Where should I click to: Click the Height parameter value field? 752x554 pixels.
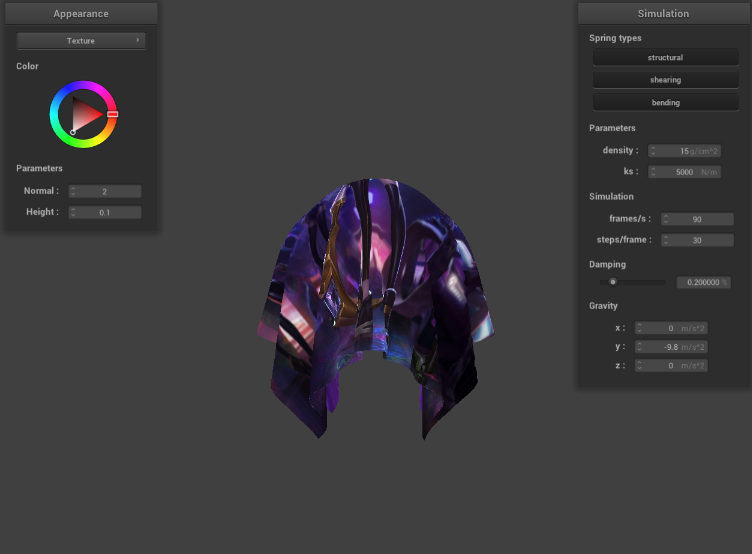click(105, 213)
